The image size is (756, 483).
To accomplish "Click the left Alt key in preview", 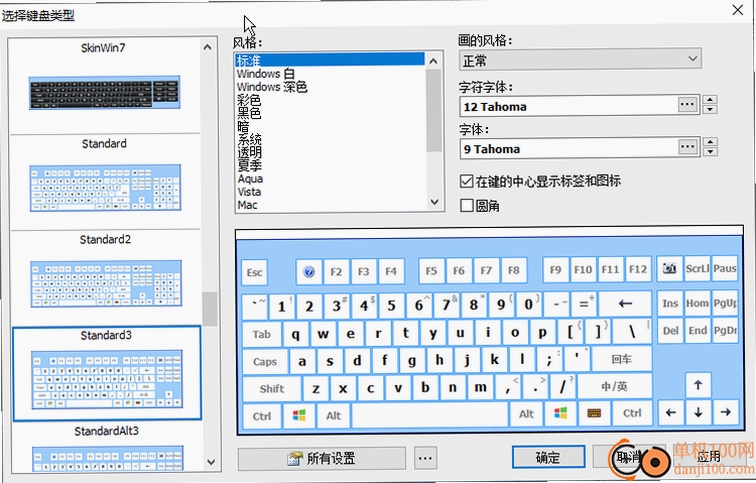I will pos(333,416).
